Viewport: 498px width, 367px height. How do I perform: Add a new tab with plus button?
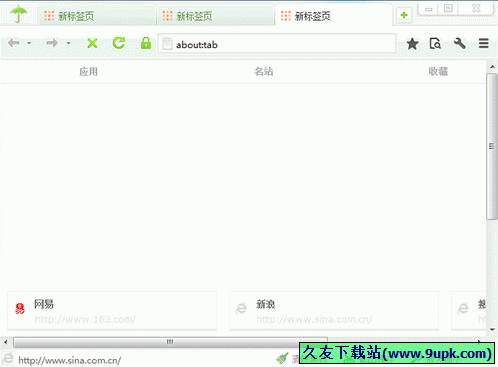pyautogui.click(x=404, y=15)
